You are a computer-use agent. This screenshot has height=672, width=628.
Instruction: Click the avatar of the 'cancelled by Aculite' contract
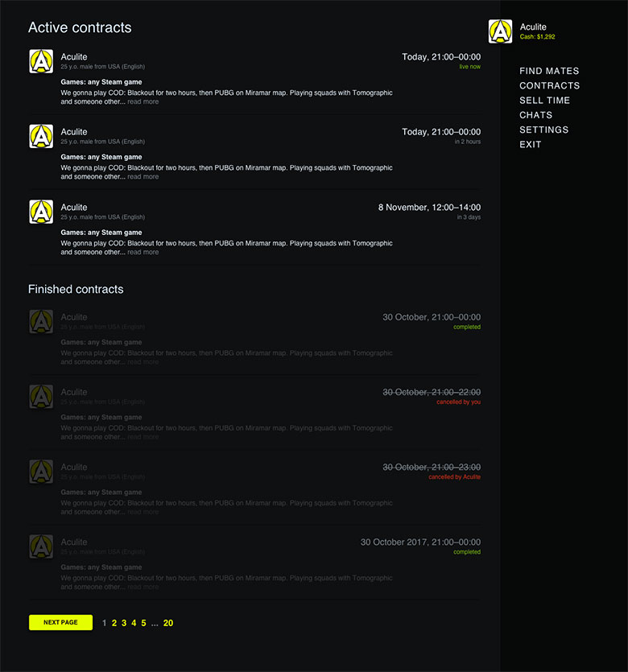[41, 472]
